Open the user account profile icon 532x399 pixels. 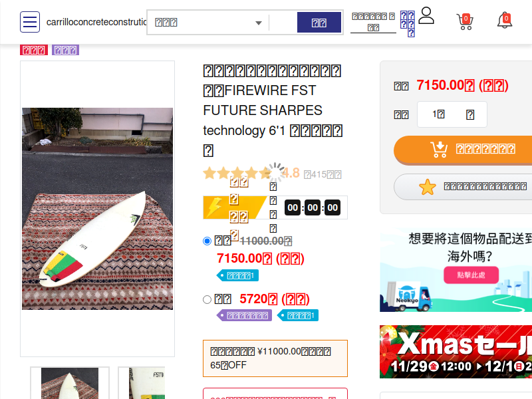pos(426,16)
